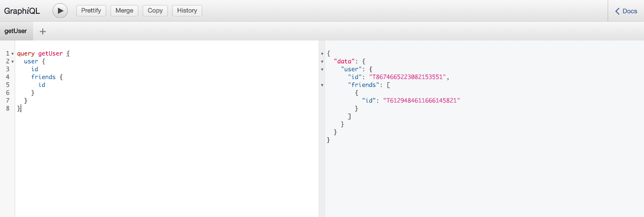Click the "data" key in the result
This screenshot has height=217, width=644.
pyautogui.click(x=344, y=61)
